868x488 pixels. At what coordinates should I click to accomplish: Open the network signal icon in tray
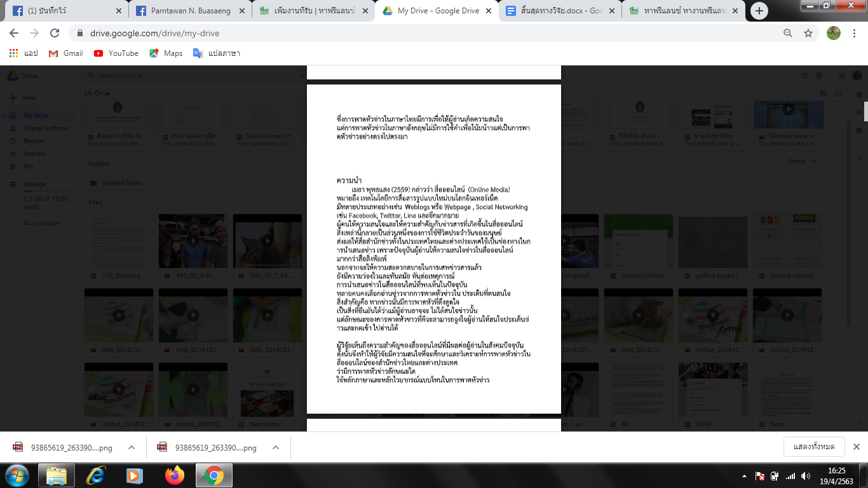pos(790,476)
